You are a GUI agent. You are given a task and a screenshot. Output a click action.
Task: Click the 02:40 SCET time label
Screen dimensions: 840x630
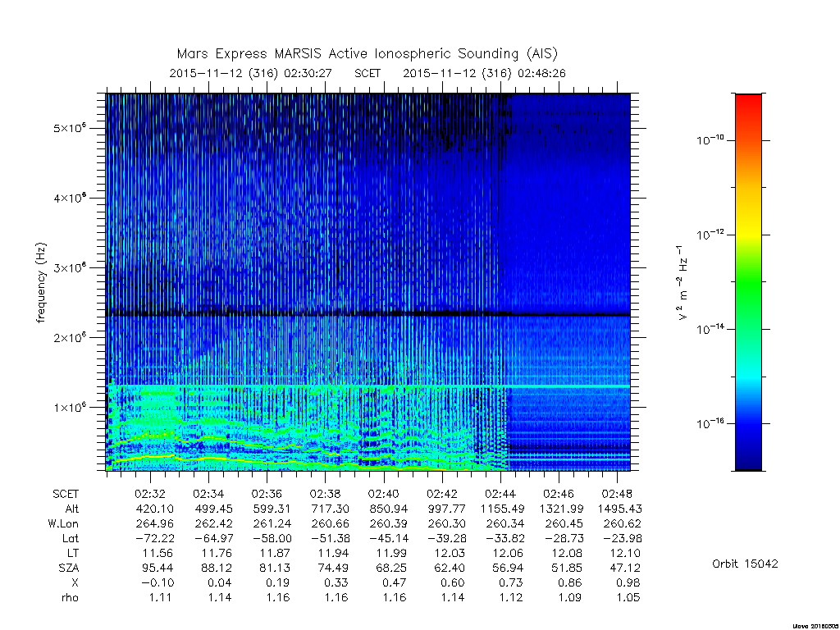coord(384,494)
